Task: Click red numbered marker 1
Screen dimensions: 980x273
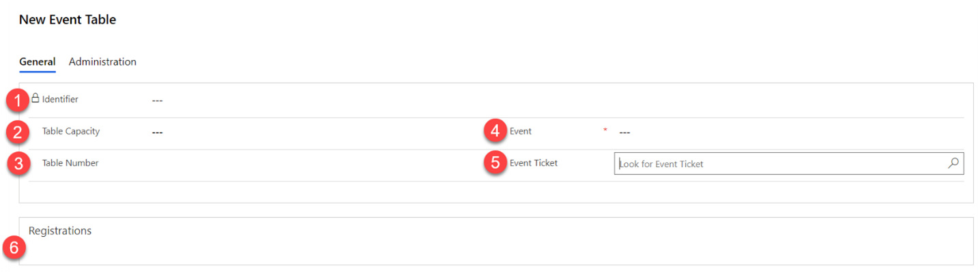Action: tap(18, 101)
